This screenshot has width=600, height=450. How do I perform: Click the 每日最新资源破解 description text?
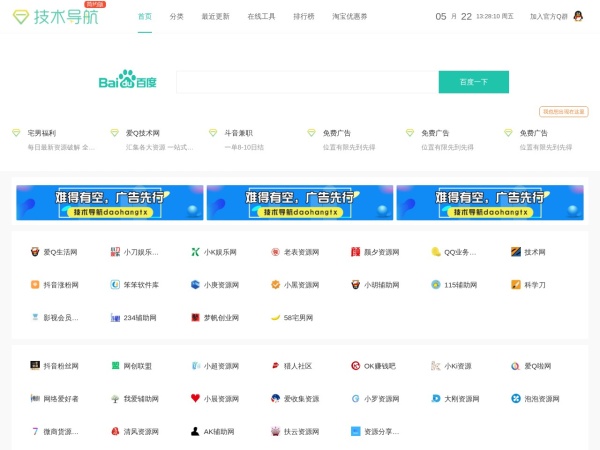[x=61, y=147]
